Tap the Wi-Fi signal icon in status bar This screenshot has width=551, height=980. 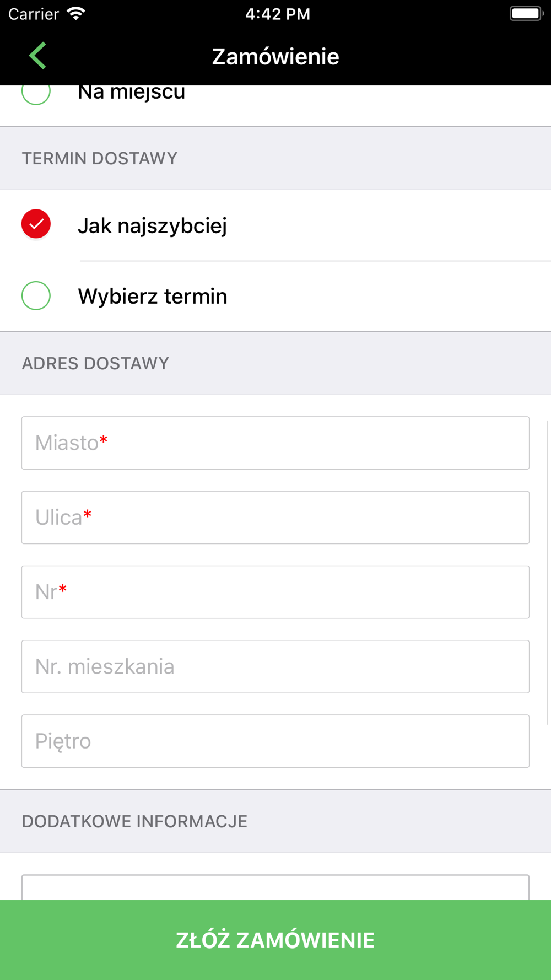pos(76,14)
